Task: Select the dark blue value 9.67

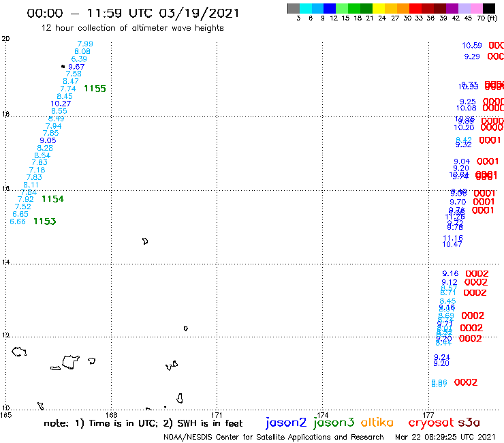Action: 76,67
